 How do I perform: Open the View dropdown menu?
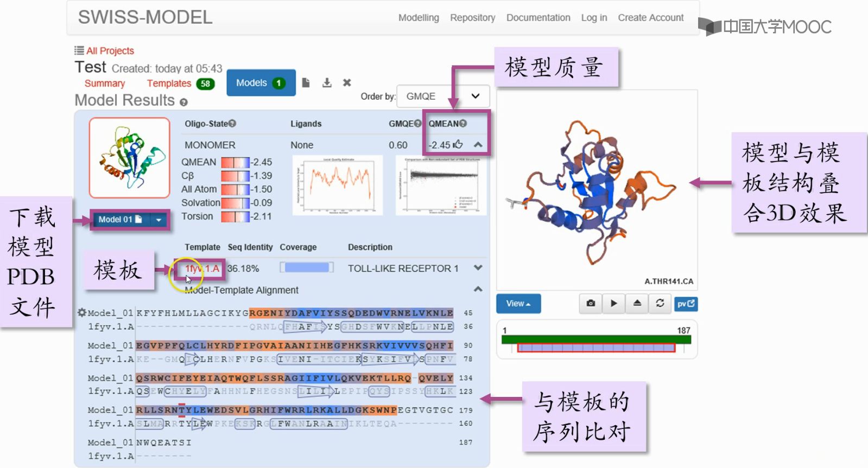tap(518, 304)
